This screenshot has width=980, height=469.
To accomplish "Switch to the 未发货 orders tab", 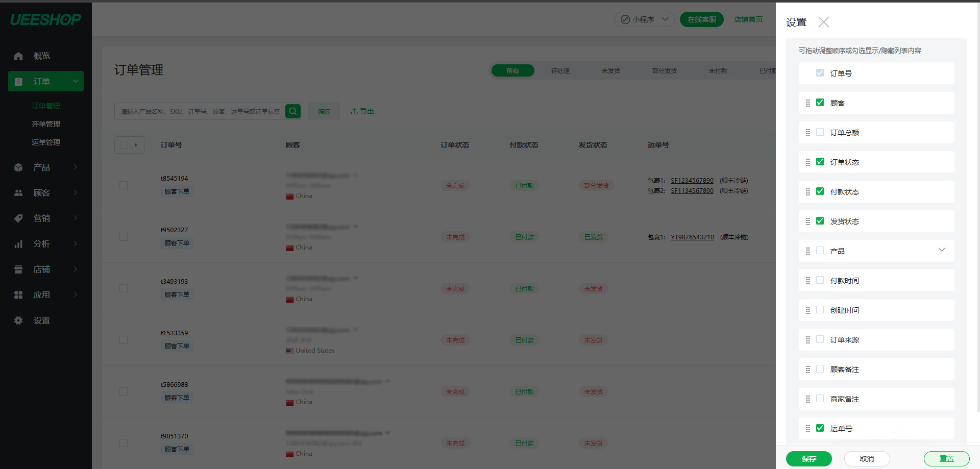I will pyautogui.click(x=610, y=71).
